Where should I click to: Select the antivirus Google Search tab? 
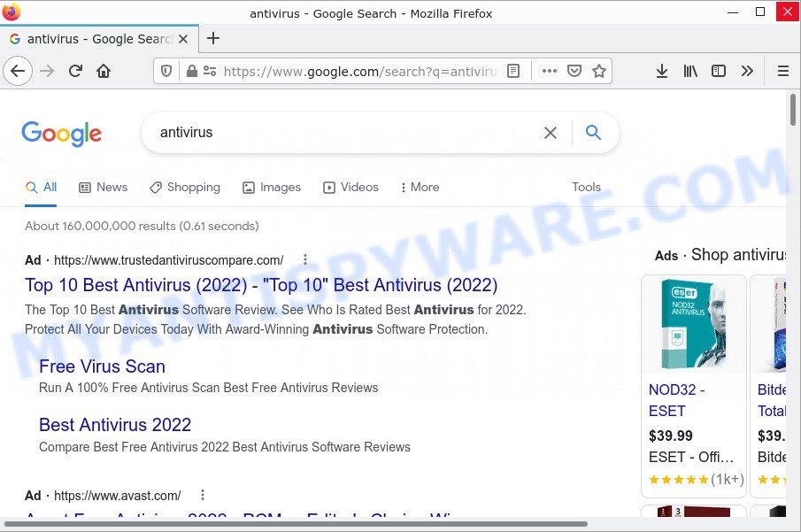pyautogui.click(x=99, y=39)
